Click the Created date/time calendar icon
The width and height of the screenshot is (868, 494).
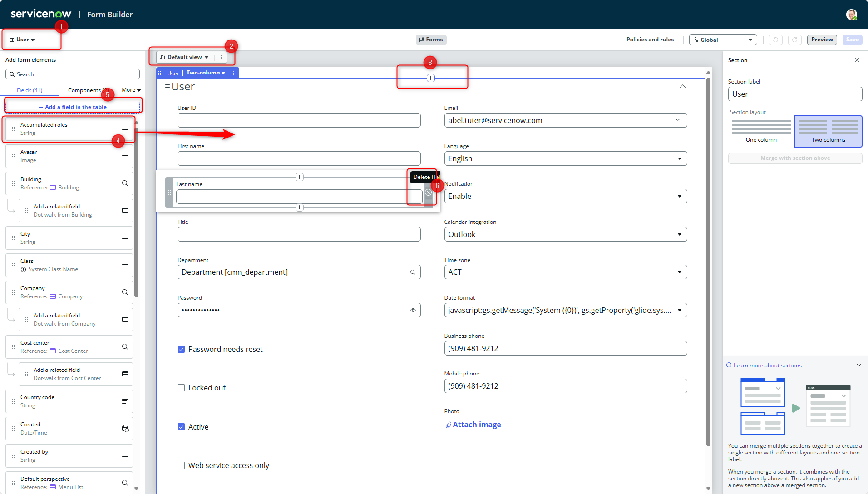click(x=125, y=429)
